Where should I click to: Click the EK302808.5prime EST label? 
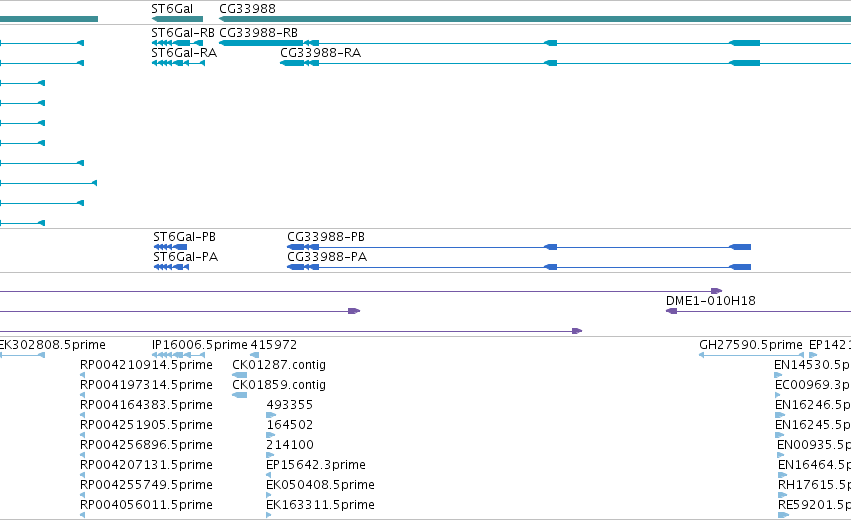[53, 345]
